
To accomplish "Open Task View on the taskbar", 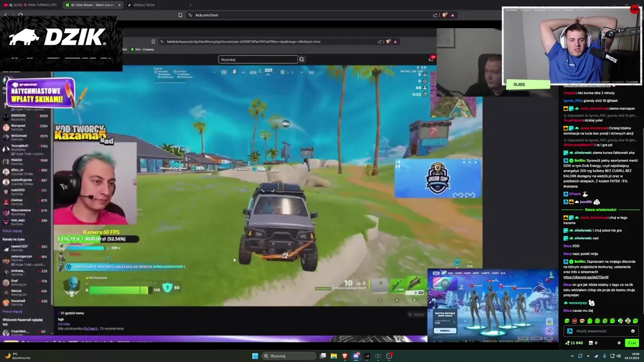I will point(323,356).
